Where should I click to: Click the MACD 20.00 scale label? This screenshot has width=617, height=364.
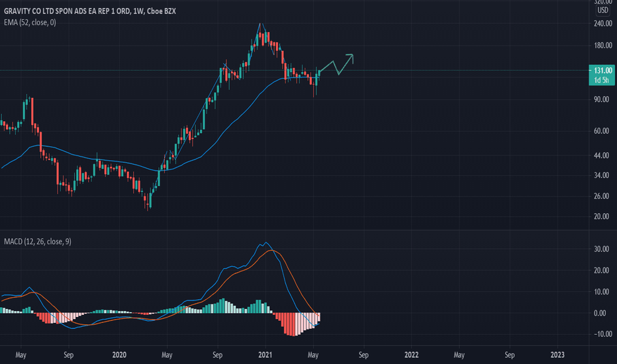[x=602, y=270]
